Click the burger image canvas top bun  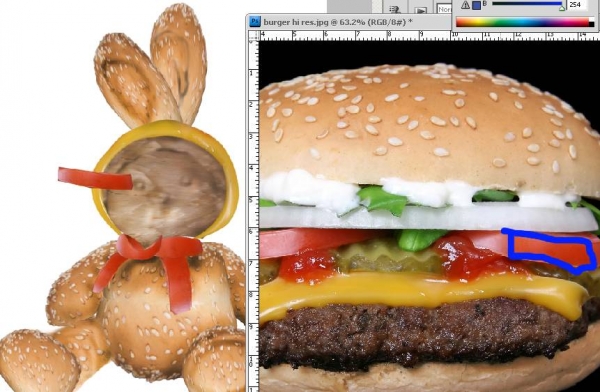click(x=429, y=126)
